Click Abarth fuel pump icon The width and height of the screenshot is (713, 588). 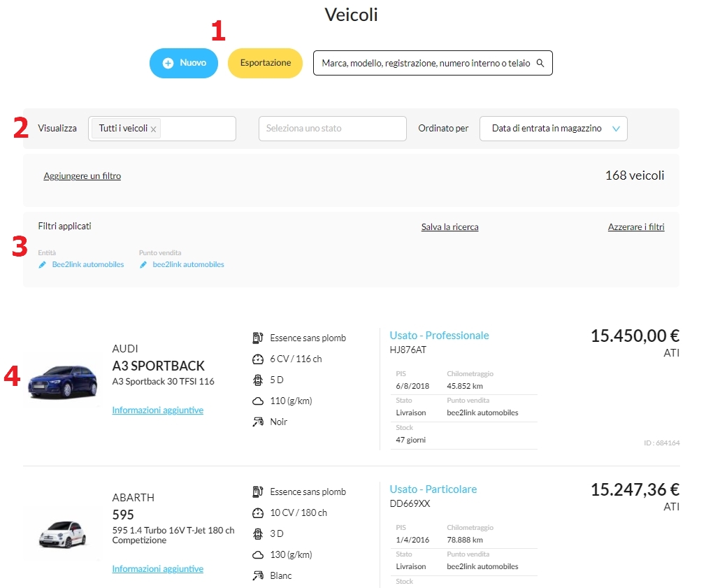point(258,492)
